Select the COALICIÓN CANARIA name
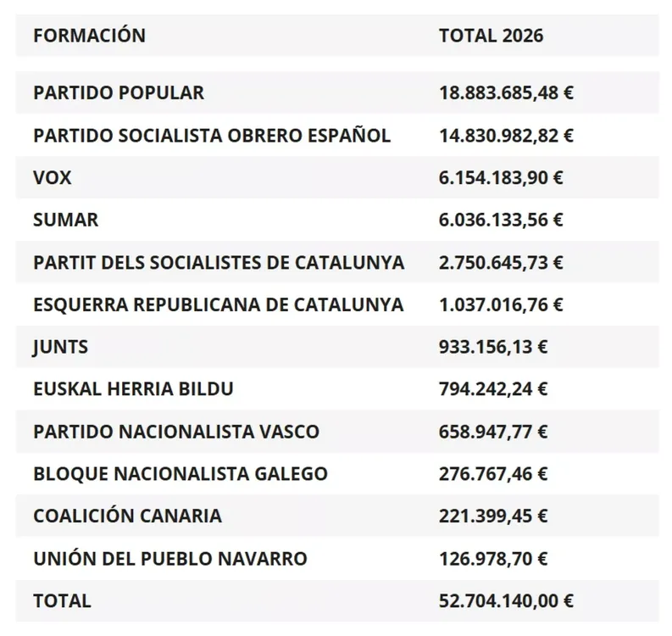The width and height of the screenshot is (672, 636). click(x=127, y=516)
